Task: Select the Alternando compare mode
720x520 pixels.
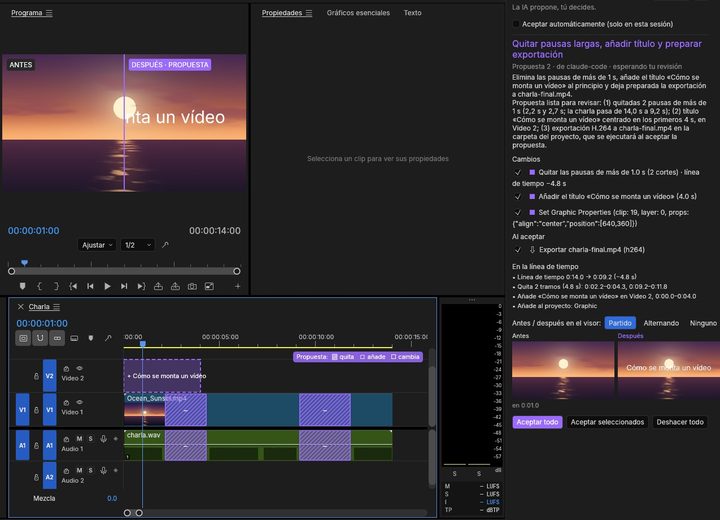Action: click(x=661, y=323)
